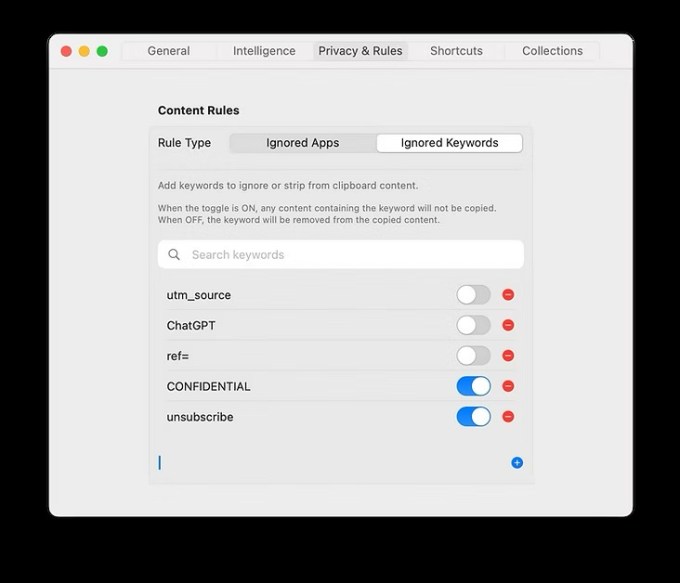Viewport: 680px width, 583px height.
Task: Delete the CONFIDENTIAL keyword via its red minus icon
Action: coord(508,386)
